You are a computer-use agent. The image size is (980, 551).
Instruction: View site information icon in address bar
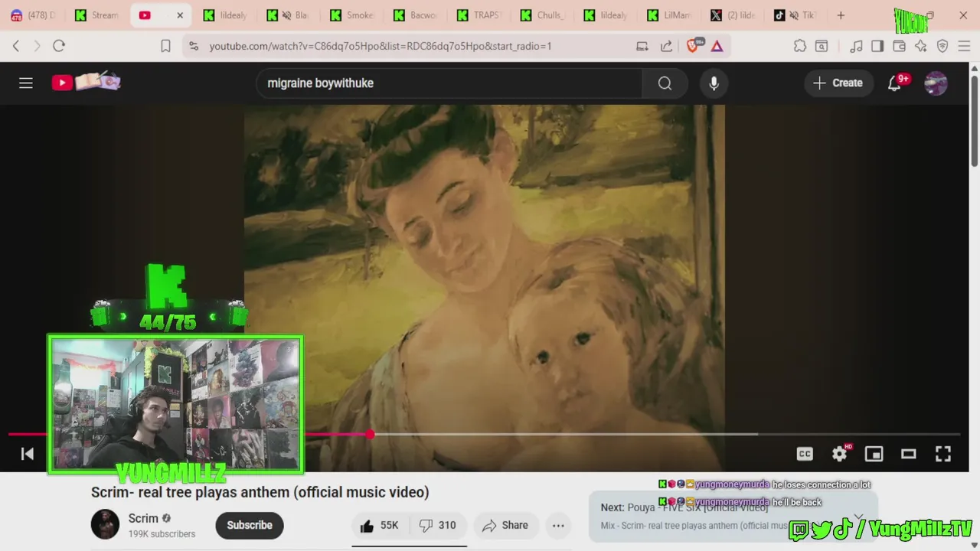pos(194,46)
